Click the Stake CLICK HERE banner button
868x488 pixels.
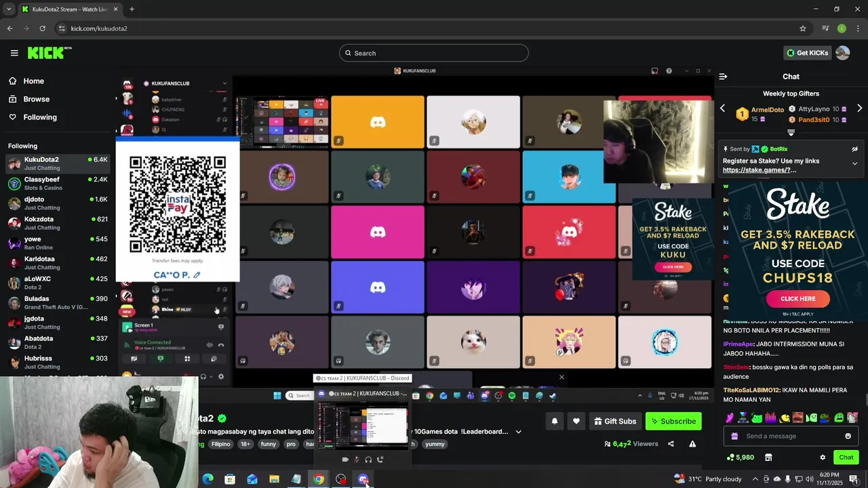[x=797, y=298]
